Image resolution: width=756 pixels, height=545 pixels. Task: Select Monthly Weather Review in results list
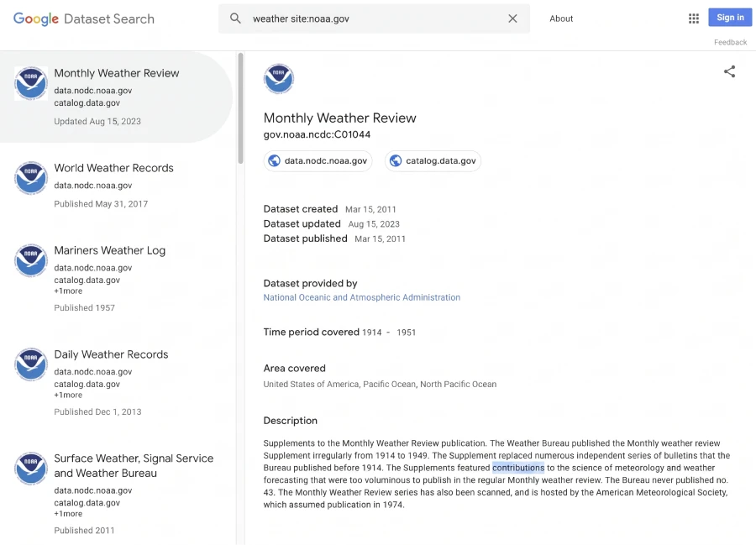[x=116, y=97]
